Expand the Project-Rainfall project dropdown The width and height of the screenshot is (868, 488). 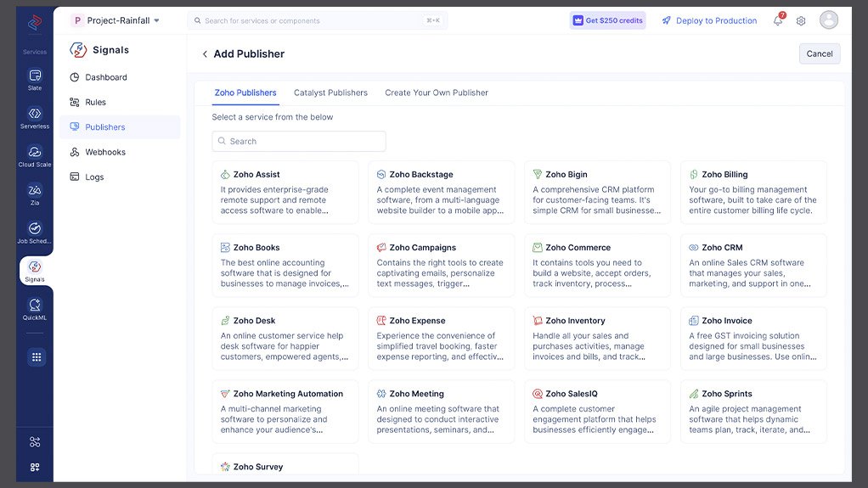click(116, 20)
